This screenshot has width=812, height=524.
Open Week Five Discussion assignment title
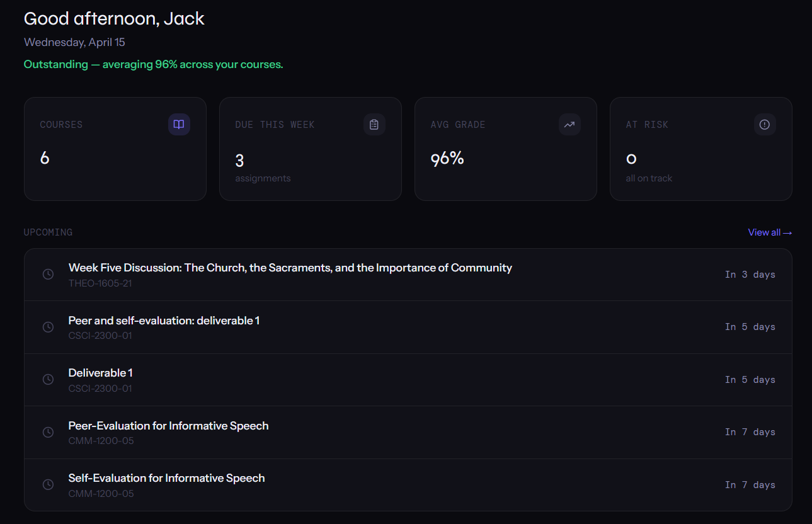(290, 268)
